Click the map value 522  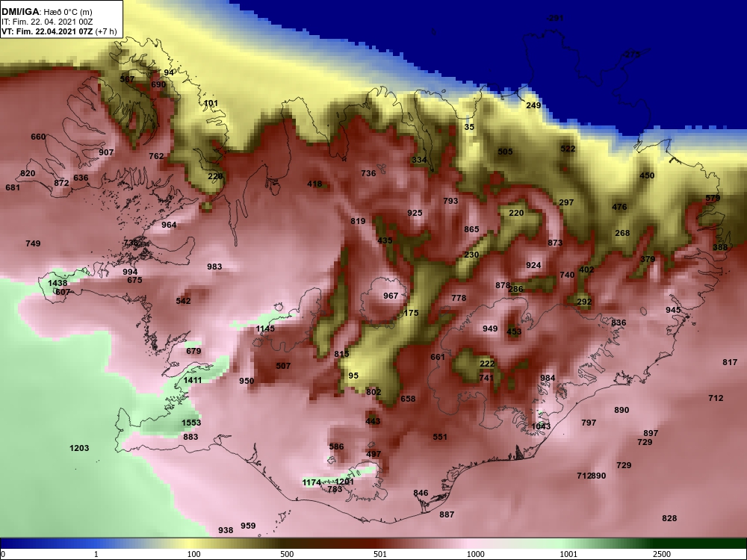coord(568,149)
